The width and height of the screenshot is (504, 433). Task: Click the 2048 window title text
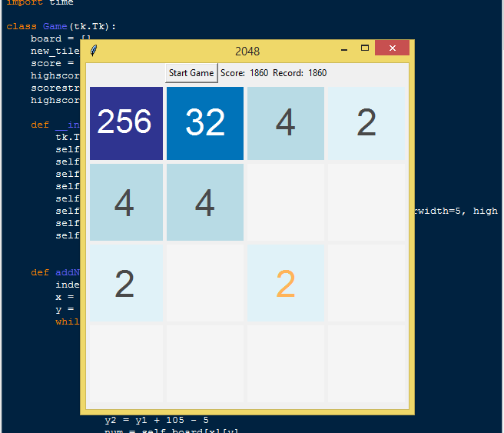point(247,52)
